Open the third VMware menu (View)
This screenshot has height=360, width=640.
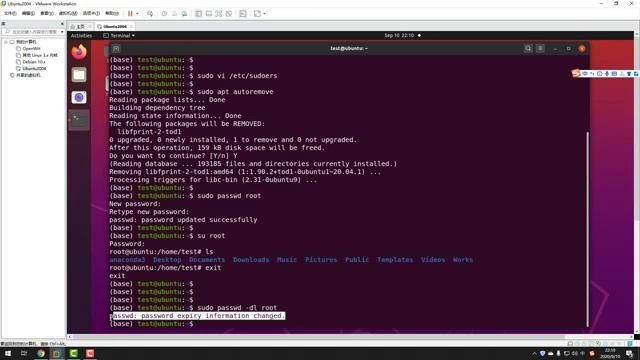[47, 13]
